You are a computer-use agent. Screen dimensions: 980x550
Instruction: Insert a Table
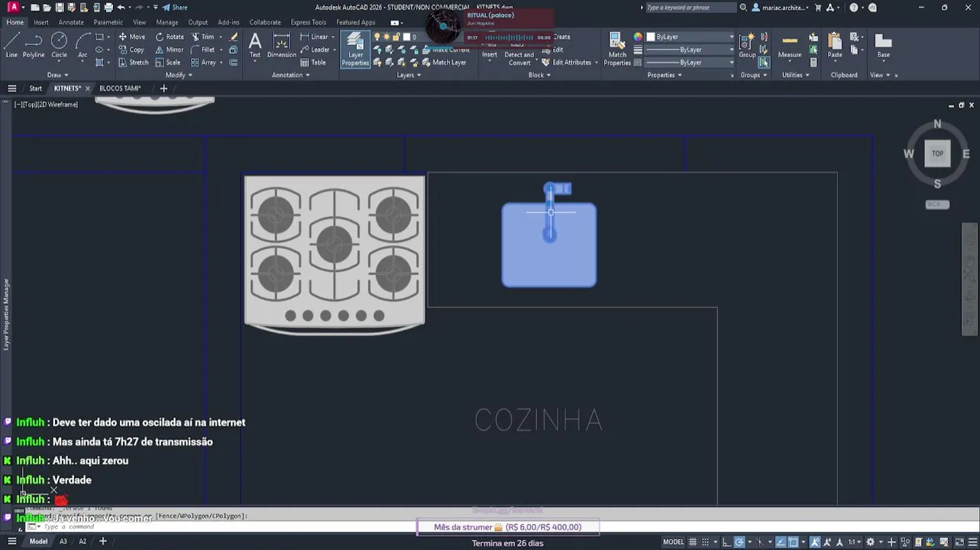coord(313,63)
